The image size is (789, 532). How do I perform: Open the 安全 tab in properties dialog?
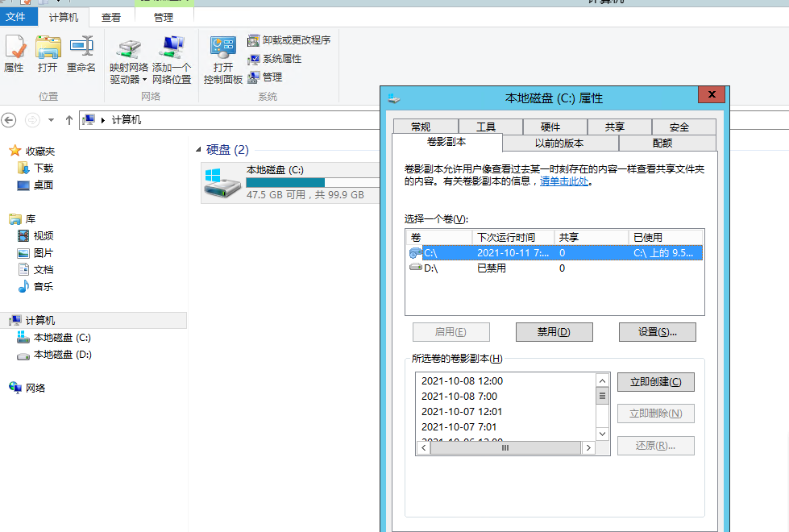click(x=684, y=127)
